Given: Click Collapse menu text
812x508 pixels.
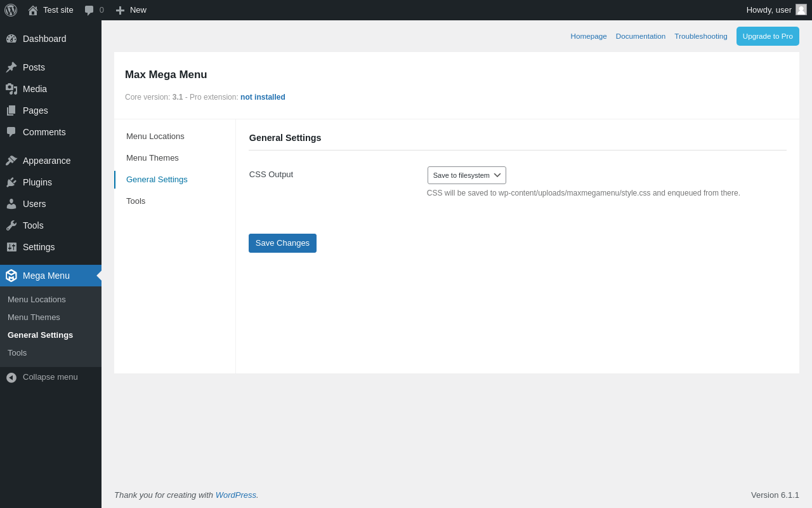Looking at the screenshot, I should click(50, 377).
